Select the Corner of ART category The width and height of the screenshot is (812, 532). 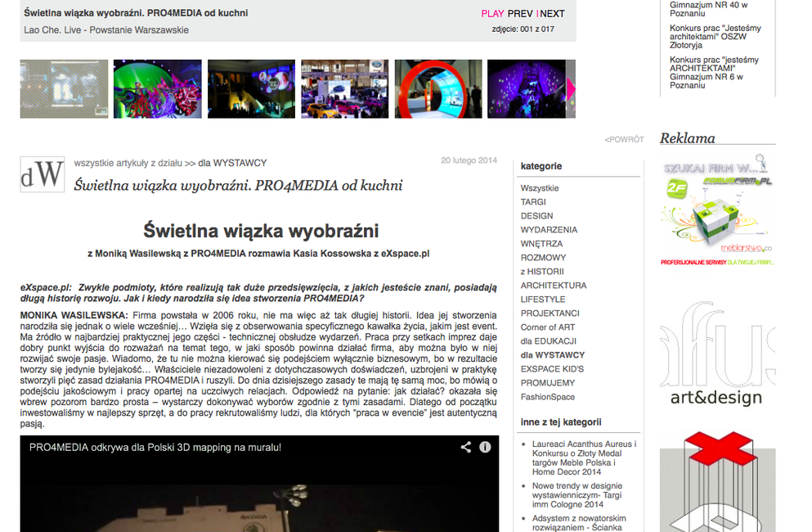coord(548,327)
